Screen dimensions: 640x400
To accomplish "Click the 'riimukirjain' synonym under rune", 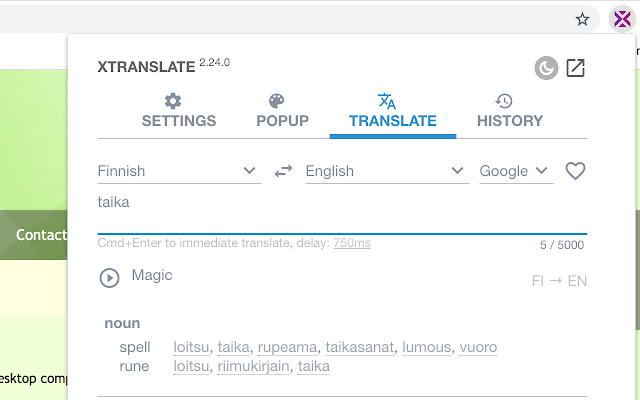I will (x=254, y=366).
